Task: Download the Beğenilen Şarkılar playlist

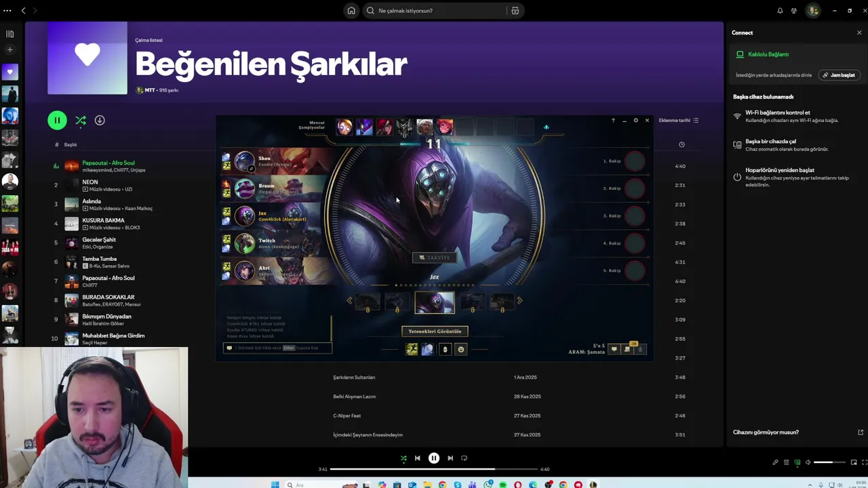Action: (x=100, y=121)
